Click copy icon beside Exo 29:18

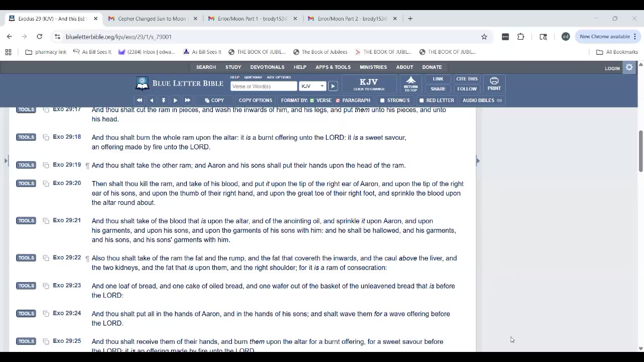click(46, 137)
